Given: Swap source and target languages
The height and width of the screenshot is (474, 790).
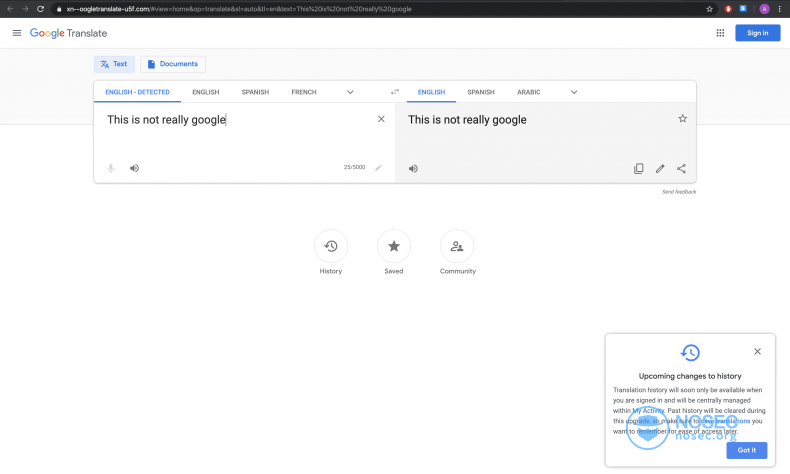Looking at the screenshot, I should (x=394, y=92).
